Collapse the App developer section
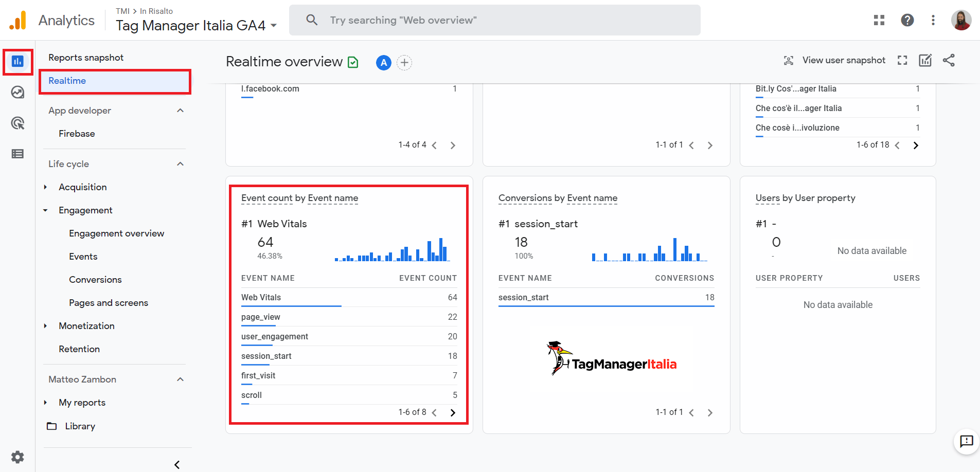980x472 pixels. (x=180, y=111)
